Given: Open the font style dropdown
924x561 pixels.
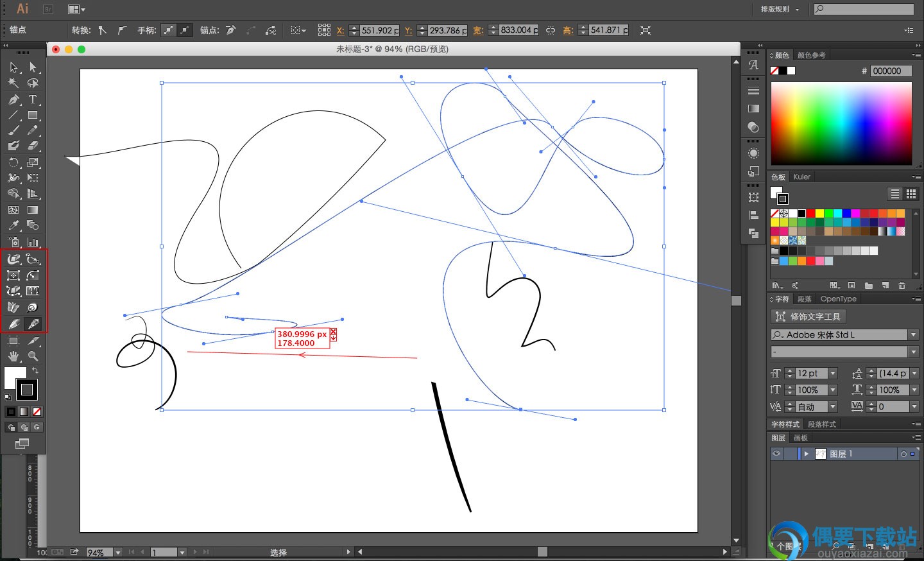Looking at the screenshot, I should [x=912, y=351].
